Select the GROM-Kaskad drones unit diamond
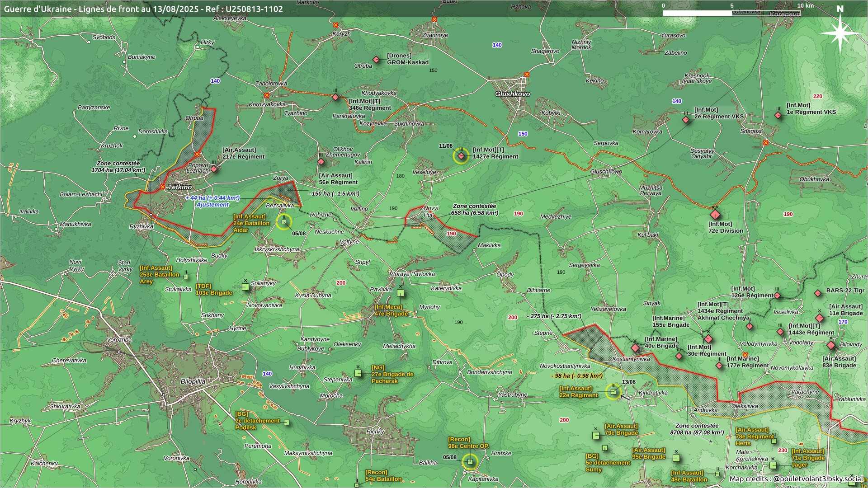 pyautogui.click(x=376, y=60)
